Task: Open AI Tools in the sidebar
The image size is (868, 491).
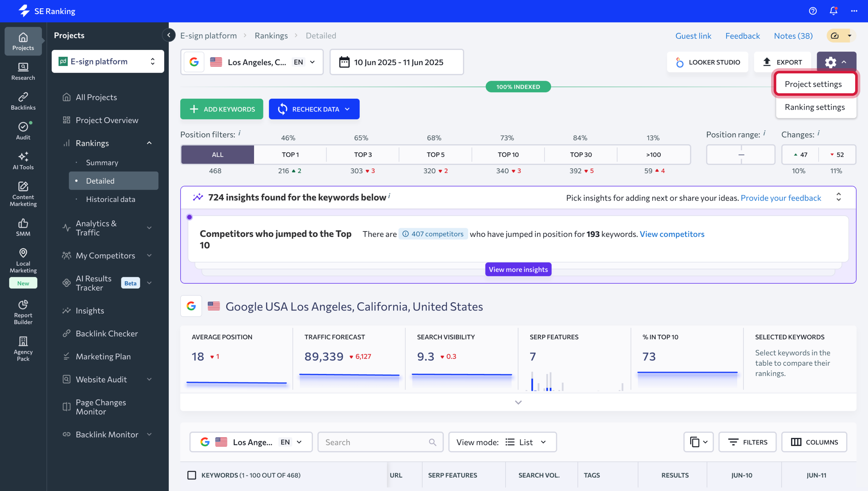Action: pos(23,161)
